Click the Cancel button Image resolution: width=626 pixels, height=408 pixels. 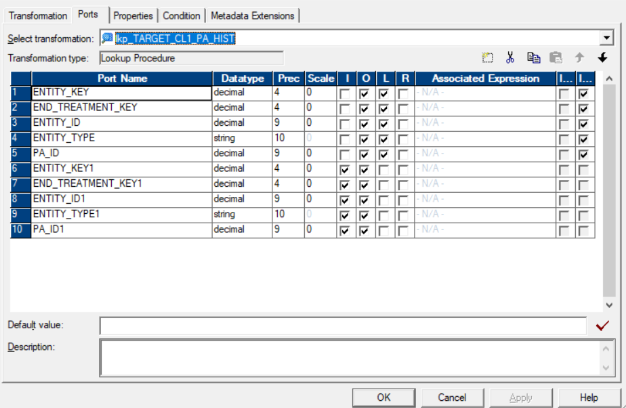pyautogui.click(x=452, y=398)
